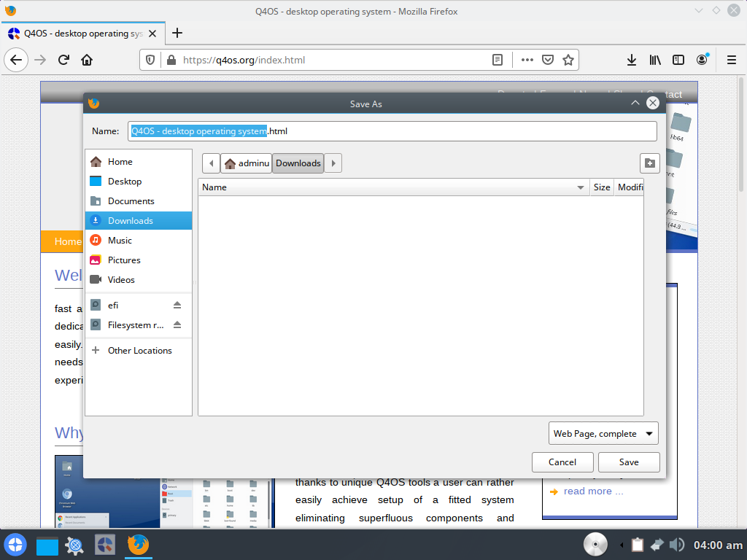Open Web Page, complete file type dropdown
This screenshot has width=747, height=560.
click(x=603, y=433)
